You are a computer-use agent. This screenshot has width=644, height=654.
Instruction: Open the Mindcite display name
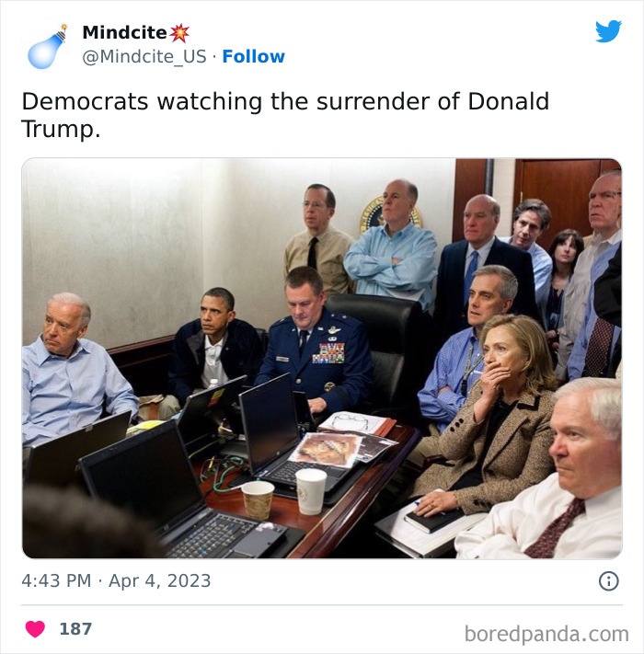pos(124,32)
